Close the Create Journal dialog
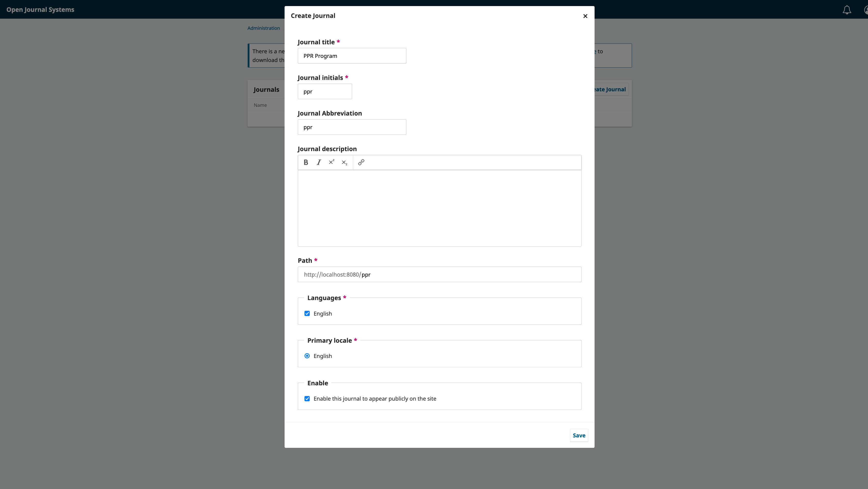The width and height of the screenshot is (868, 489). [x=585, y=16]
